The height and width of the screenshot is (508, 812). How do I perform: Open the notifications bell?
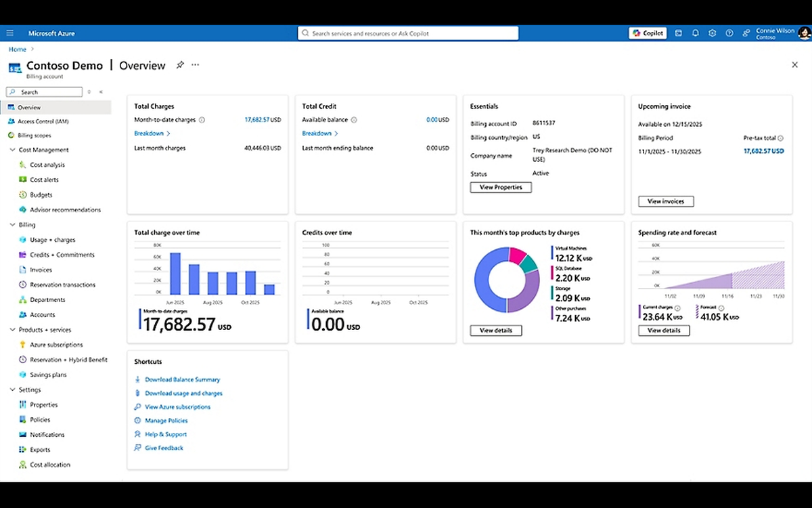click(696, 33)
